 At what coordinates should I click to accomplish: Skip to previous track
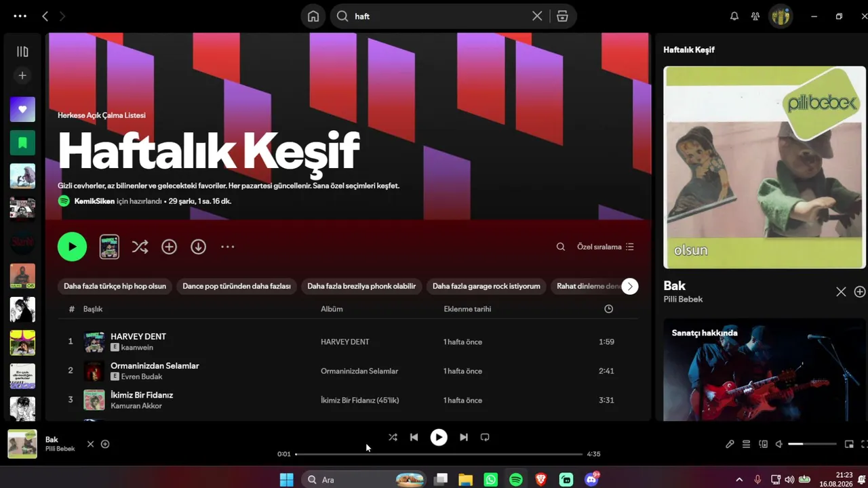414,437
